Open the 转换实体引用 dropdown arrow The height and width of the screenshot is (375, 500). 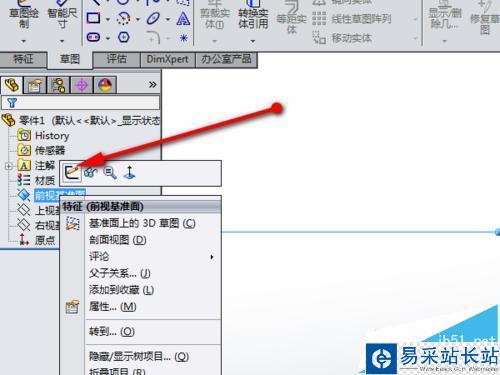253,41
